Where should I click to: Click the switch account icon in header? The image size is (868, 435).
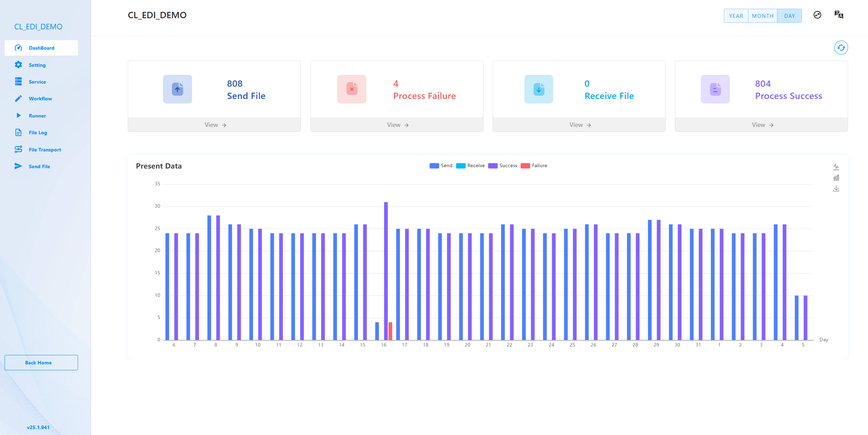[x=817, y=15]
